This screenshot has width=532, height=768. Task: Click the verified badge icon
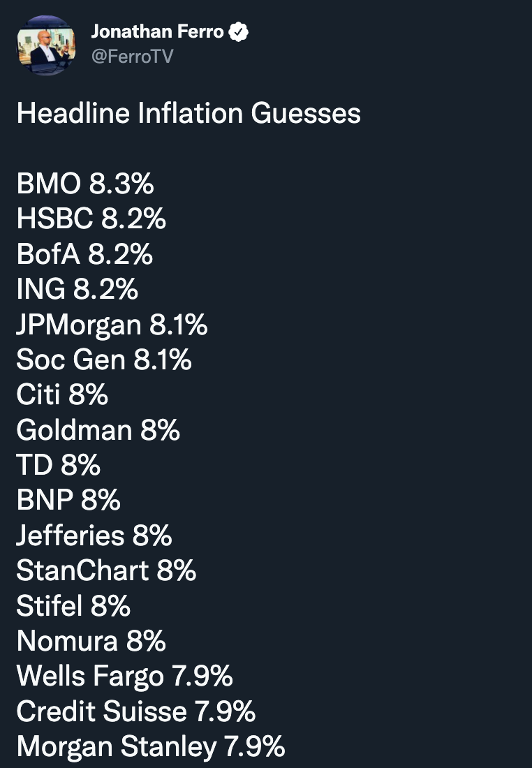239,32
